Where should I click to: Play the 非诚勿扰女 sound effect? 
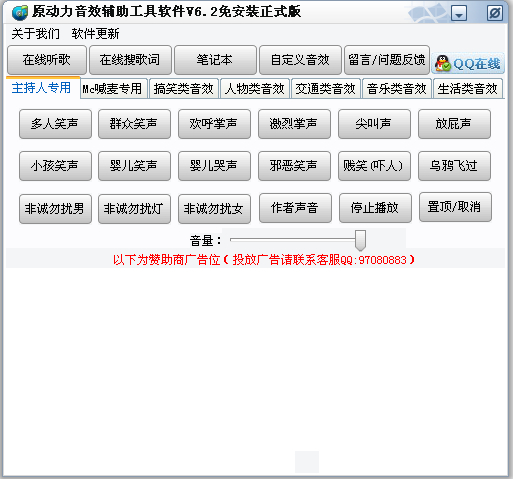pos(214,209)
